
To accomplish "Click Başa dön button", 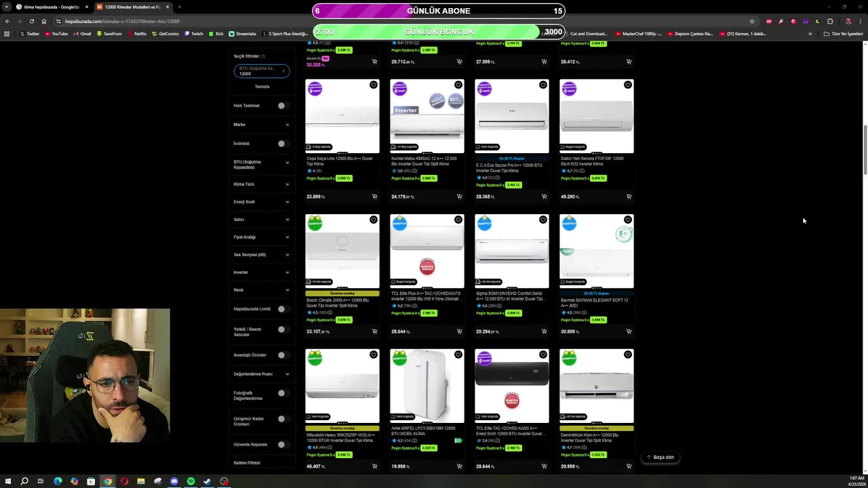I will pyautogui.click(x=660, y=457).
